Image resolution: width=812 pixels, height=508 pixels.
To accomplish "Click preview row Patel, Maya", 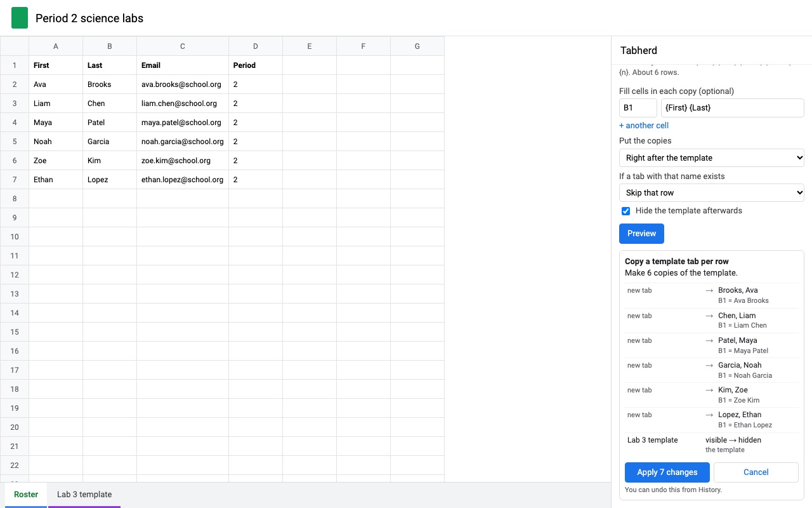I will pyautogui.click(x=711, y=345).
